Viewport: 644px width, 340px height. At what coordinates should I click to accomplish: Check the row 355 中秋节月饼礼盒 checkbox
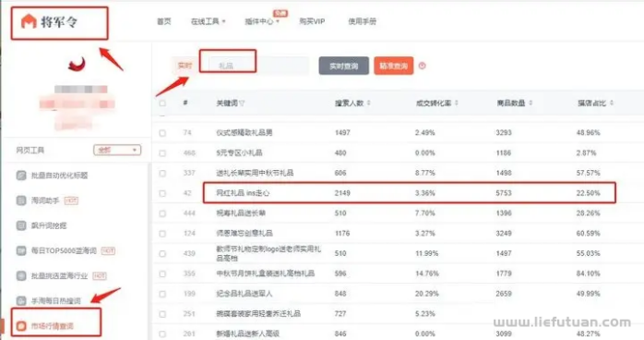coord(162,274)
